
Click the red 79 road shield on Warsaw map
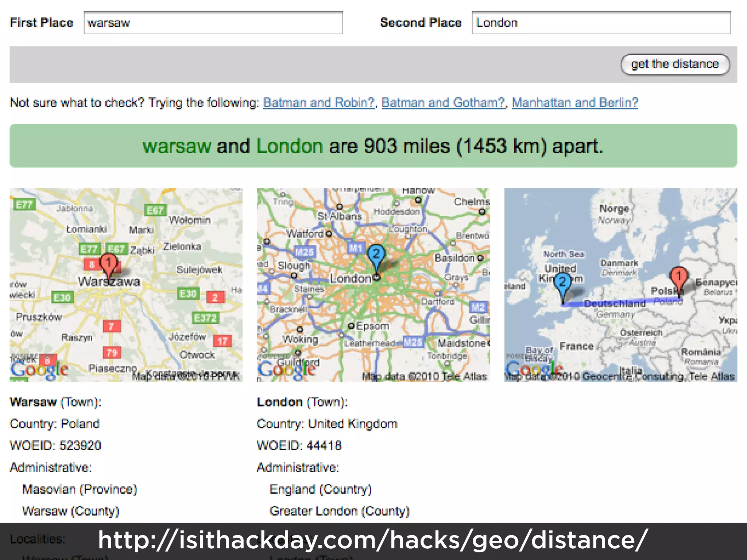tap(112, 353)
